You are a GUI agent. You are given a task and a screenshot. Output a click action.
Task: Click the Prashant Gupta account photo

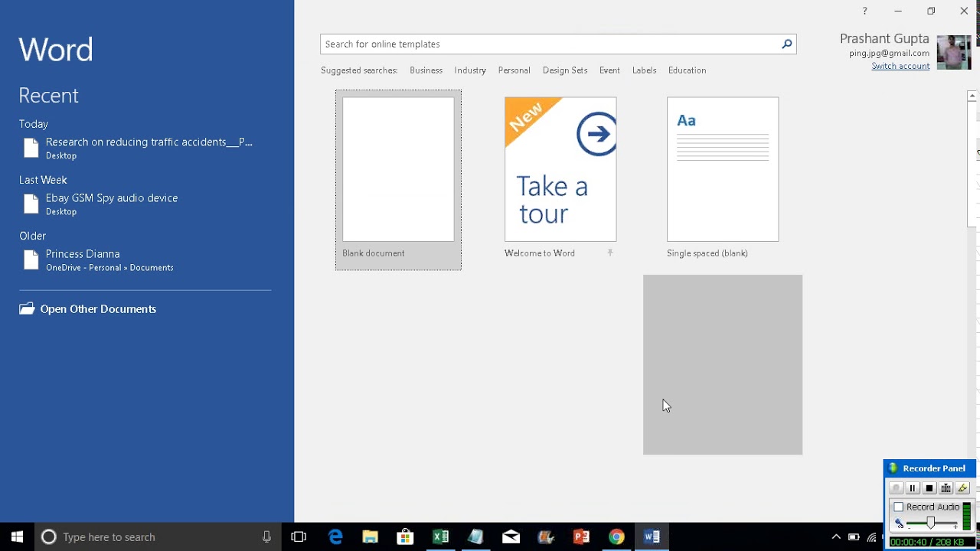point(953,53)
